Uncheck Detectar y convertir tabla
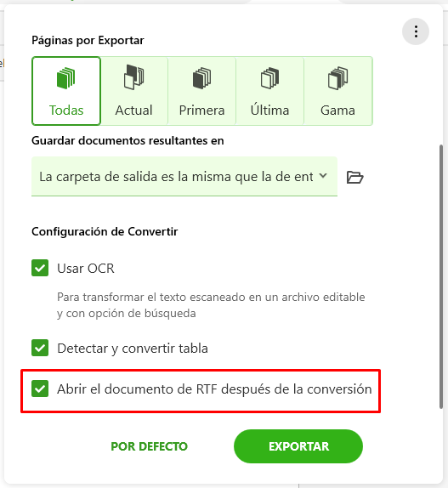This screenshot has height=488, width=448. pos(40,348)
